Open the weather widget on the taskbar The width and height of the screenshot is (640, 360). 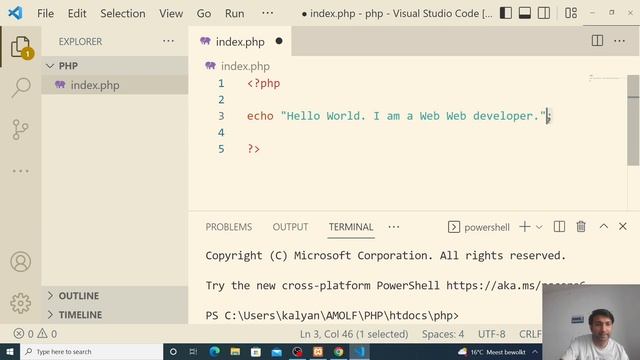pos(491,351)
